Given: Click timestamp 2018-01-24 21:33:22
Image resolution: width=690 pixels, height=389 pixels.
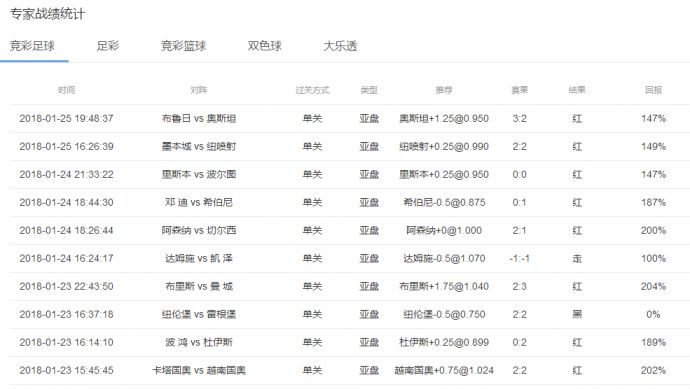Looking at the screenshot, I should [x=66, y=175].
